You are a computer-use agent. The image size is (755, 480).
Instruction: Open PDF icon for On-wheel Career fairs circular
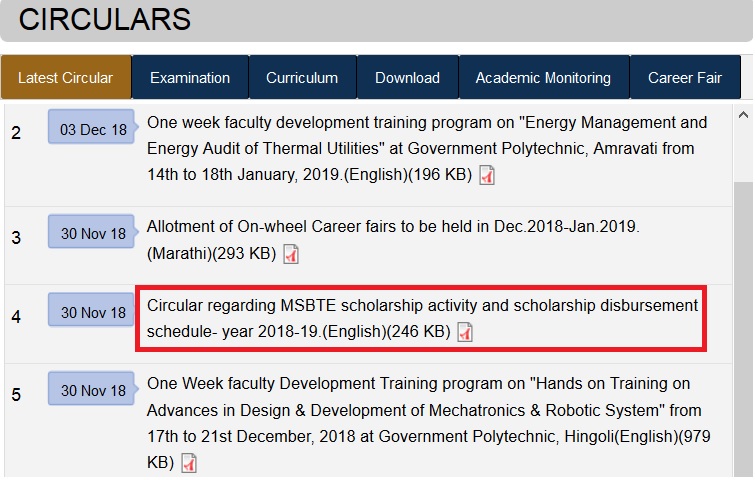coord(291,254)
